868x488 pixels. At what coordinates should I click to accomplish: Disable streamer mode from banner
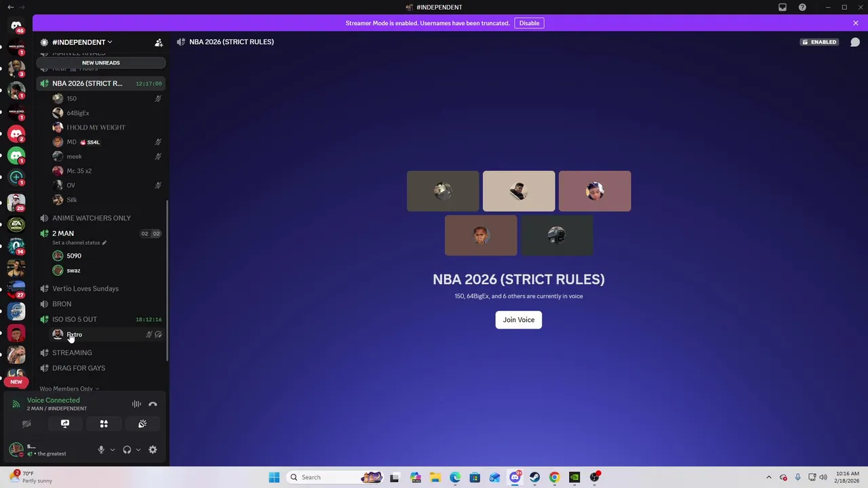click(529, 23)
